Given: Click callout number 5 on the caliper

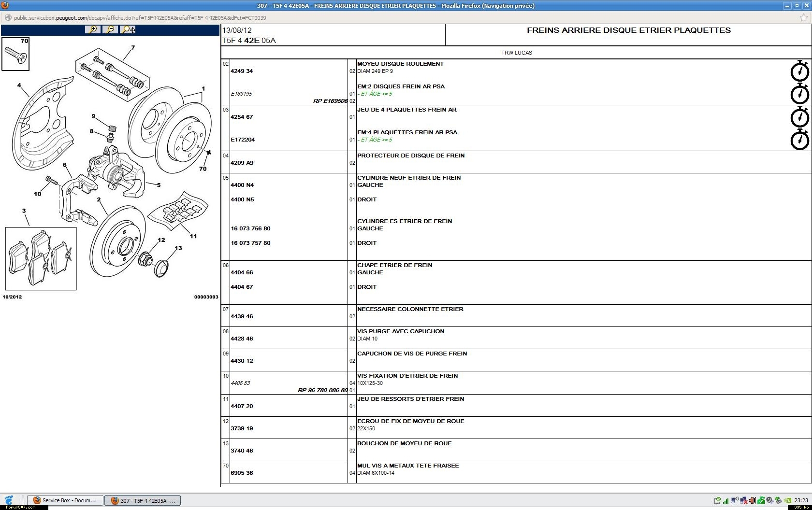Looking at the screenshot, I should pos(159,184).
